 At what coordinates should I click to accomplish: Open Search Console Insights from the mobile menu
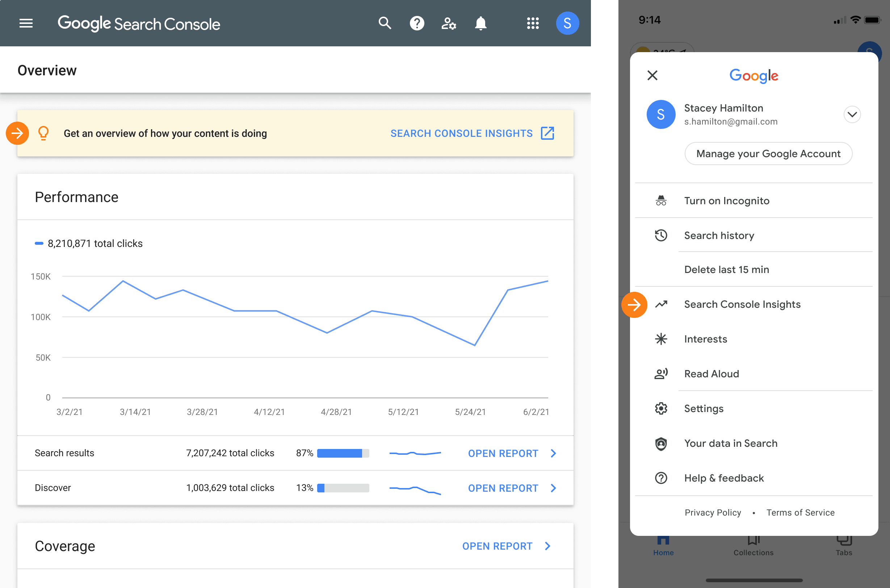[x=742, y=304]
